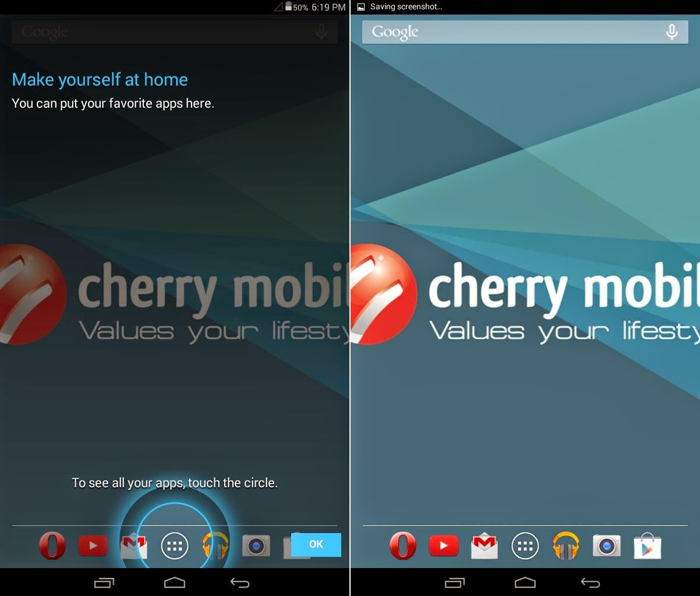The width and height of the screenshot is (700, 596).
Task: Launch Play Store on the right screen
Action: pos(648,546)
